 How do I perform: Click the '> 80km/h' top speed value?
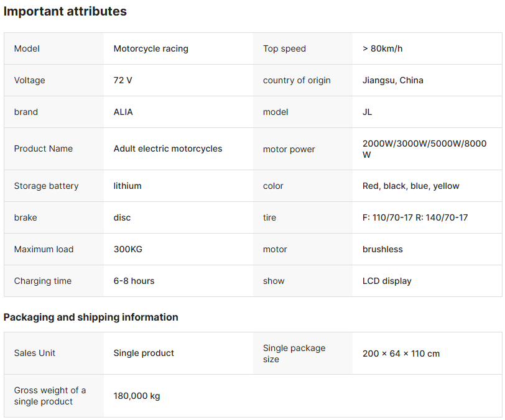coord(382,48)
